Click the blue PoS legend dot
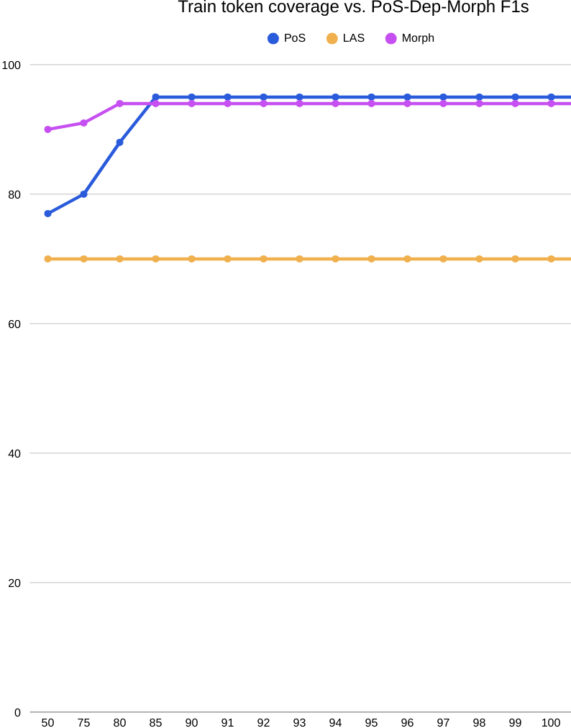 tap(273, 39)
